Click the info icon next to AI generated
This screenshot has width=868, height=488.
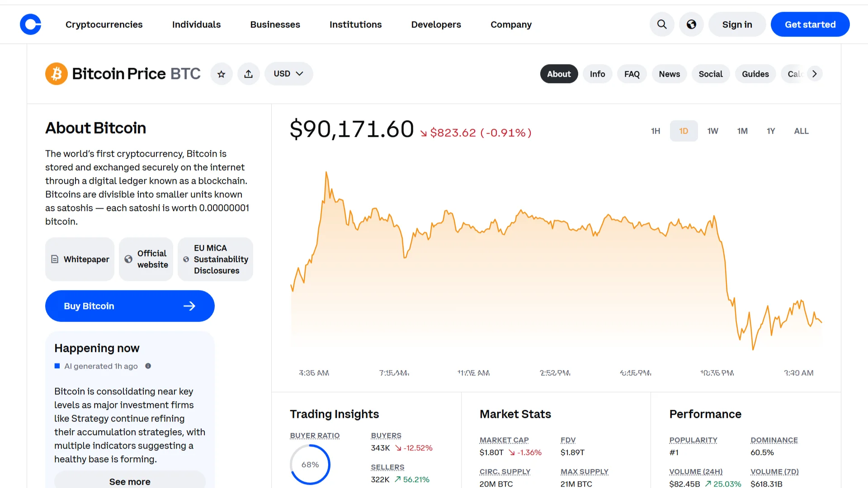point(148,366)
